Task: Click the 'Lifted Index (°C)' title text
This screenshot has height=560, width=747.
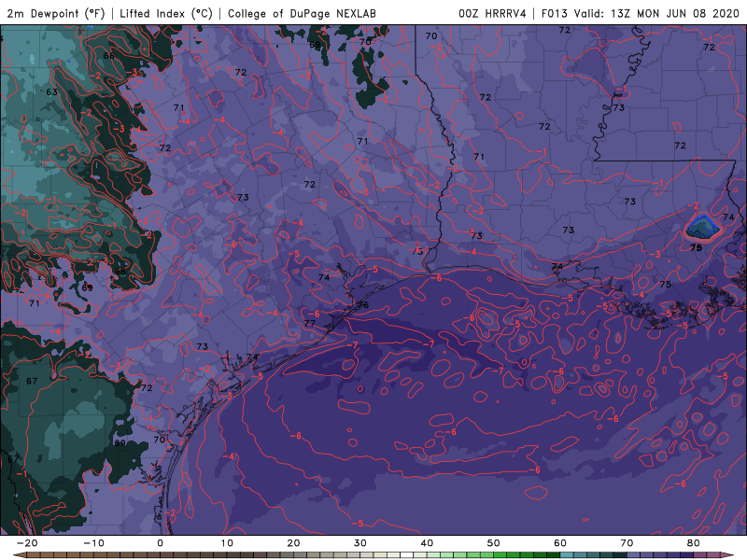Action: [x=166, y=13]
